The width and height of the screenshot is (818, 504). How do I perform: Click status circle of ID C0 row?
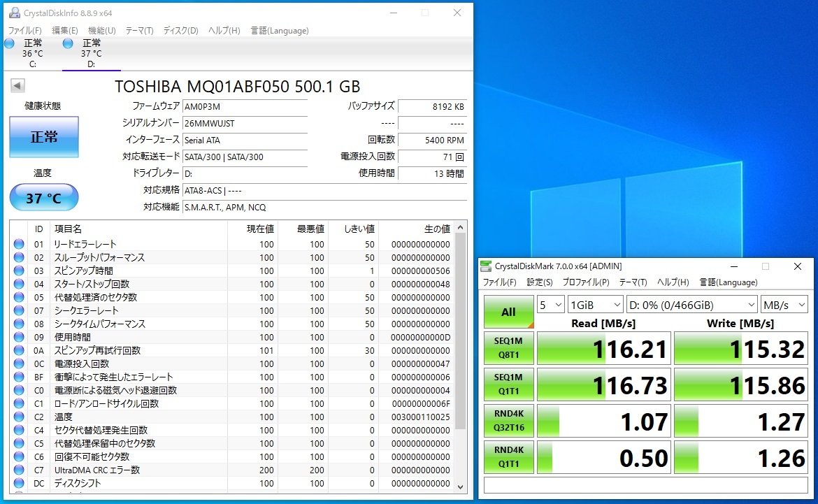(19, 390)
